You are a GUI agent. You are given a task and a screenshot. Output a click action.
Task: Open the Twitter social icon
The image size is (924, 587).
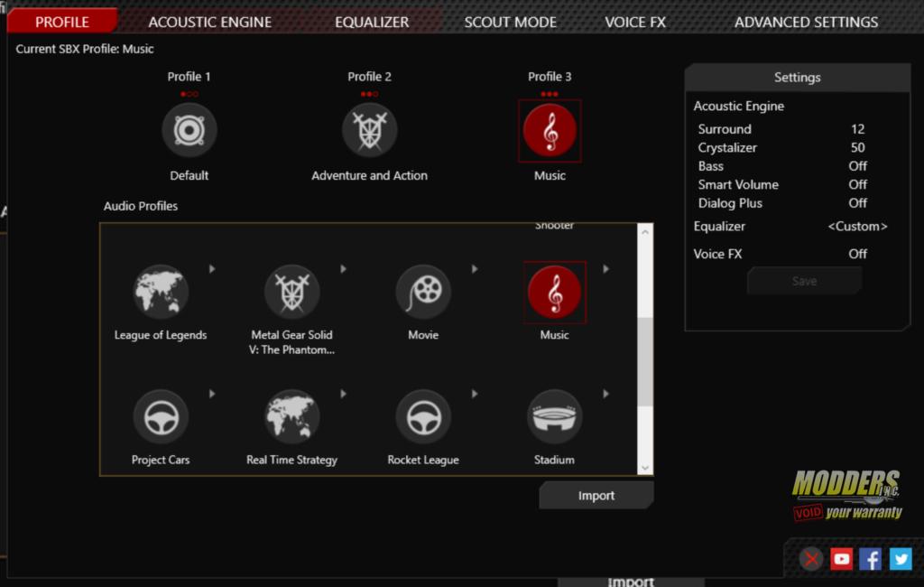tap(901, 559)
